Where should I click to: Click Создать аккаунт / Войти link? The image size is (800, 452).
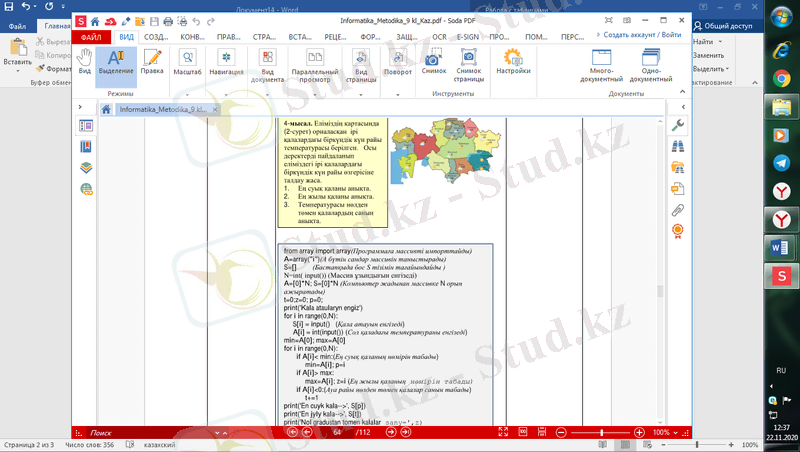coord(642,34)
